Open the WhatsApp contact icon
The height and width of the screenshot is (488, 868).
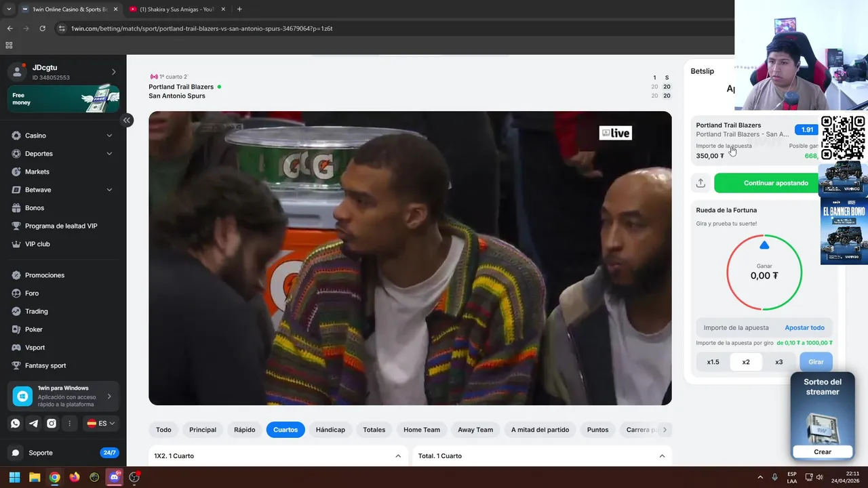(16, 424)
